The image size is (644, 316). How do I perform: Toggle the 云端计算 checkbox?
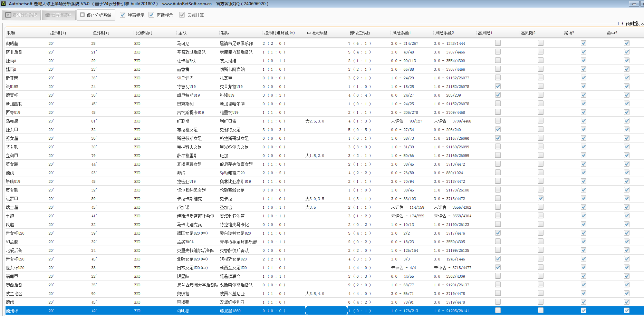click(x=182, y=15)
